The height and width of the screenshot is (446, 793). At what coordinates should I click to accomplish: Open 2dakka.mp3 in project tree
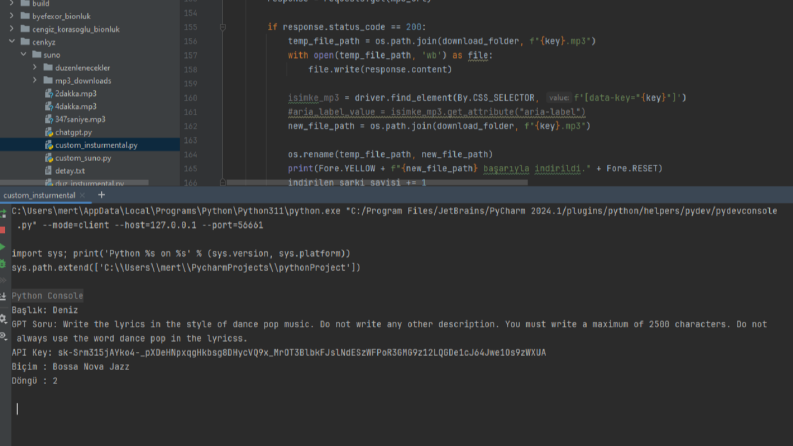pos(75,94)
